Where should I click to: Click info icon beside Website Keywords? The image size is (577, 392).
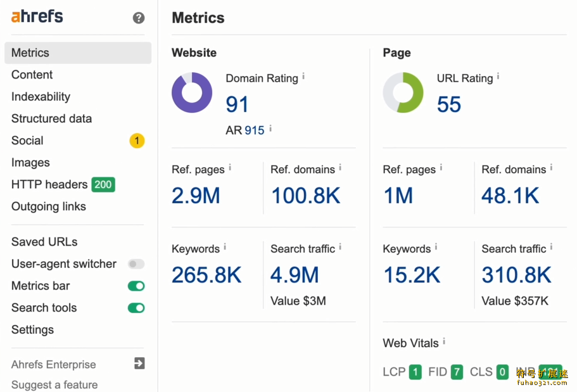coord(225,247)
